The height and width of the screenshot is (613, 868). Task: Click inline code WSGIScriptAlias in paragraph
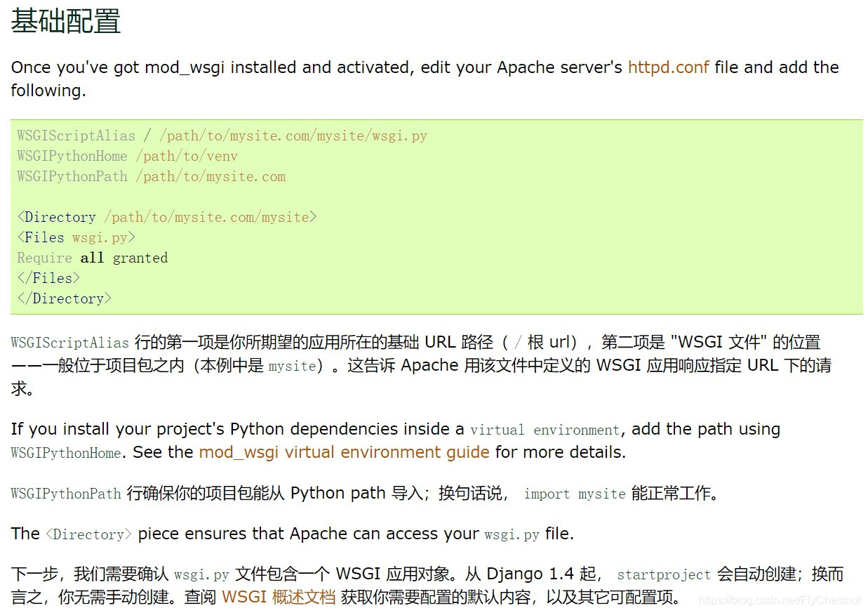pyautogui.click(x=70, y=343)
